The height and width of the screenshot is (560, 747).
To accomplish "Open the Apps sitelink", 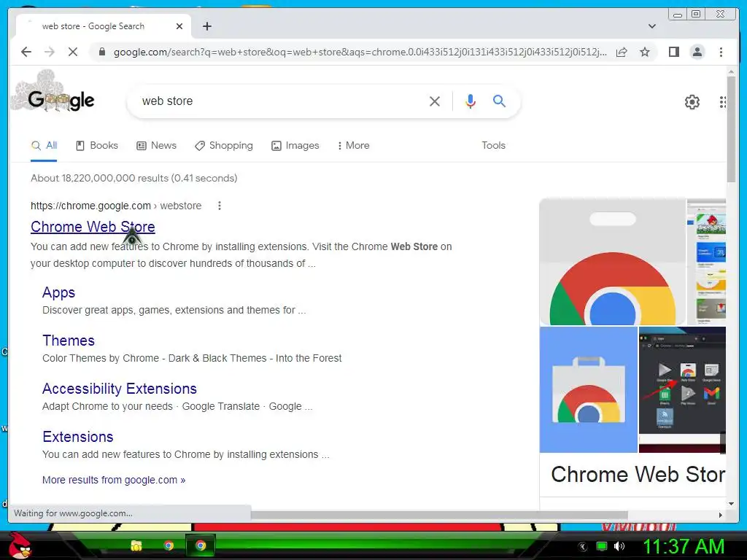I will click(58, 292).
